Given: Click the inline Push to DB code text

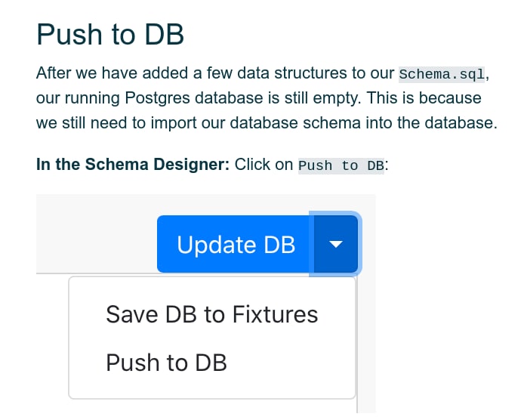Looking at the screenshot, I should [341, 165].
